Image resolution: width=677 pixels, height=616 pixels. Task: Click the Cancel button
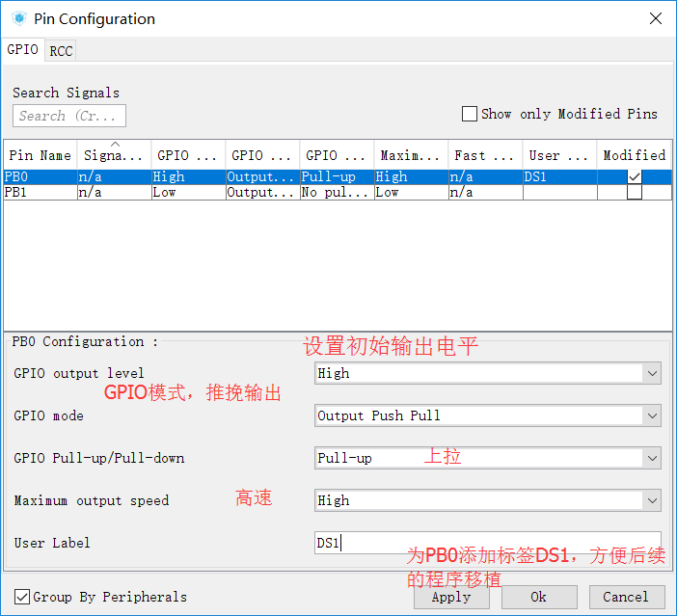point(626,597)
